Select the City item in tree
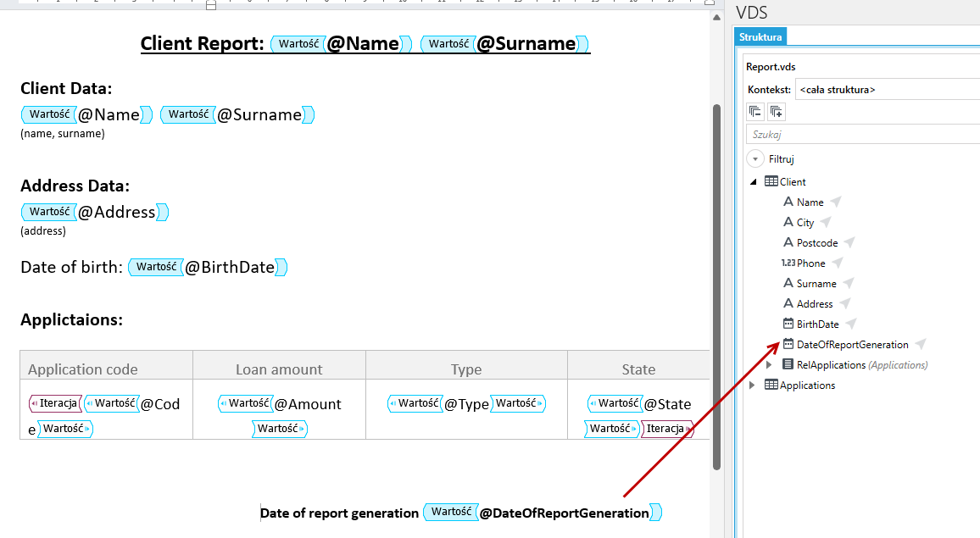 (805, 223)
